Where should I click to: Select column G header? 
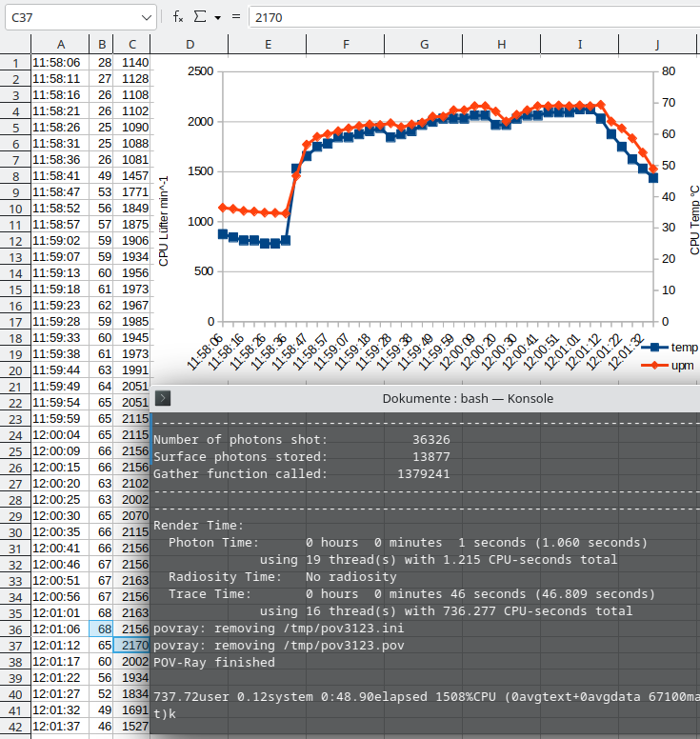coord(424,45)
